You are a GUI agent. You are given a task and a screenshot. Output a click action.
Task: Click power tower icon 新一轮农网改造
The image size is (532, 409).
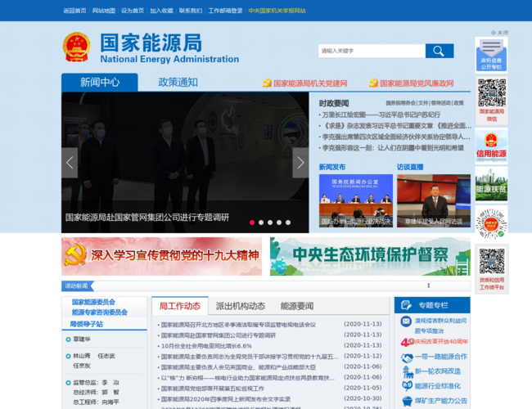407,372
